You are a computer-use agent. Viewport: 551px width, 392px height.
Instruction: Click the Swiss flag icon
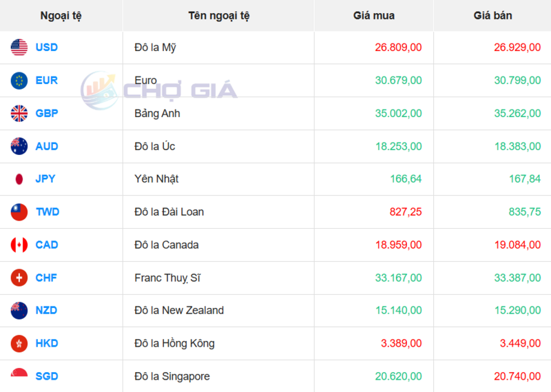point(19,278)
